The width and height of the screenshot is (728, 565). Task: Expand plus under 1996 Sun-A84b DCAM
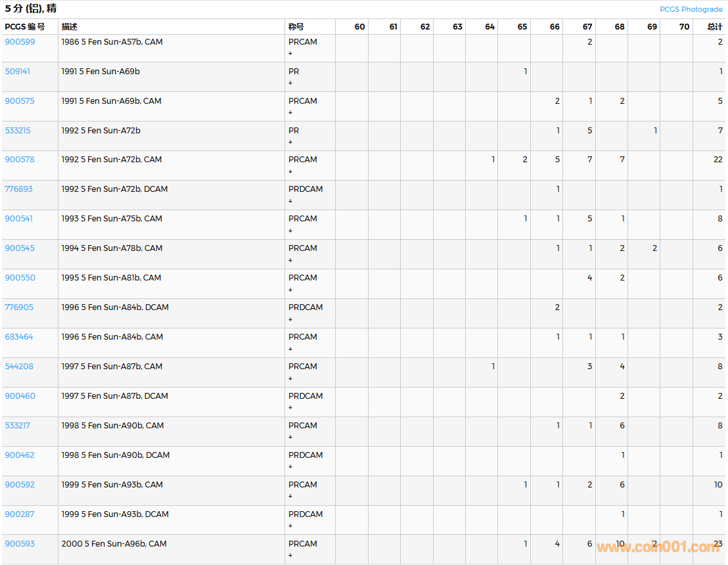[x=290, y=319]
